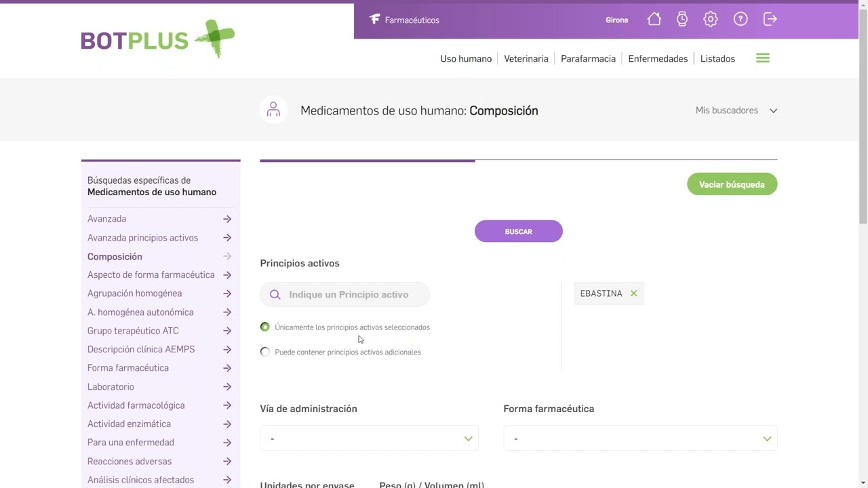Click arrow next to Avanzada
This screenshot has width=868, height=488.
(x=227, y=219)
